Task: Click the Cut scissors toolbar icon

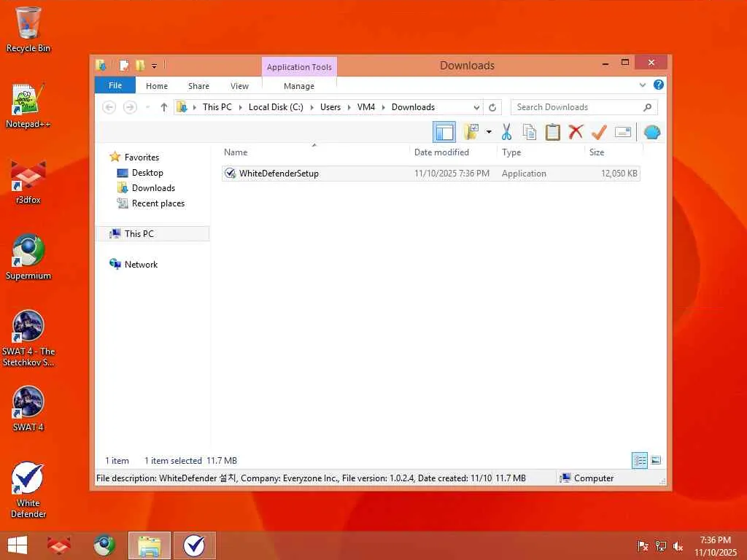Action: (x=506, y=132)
